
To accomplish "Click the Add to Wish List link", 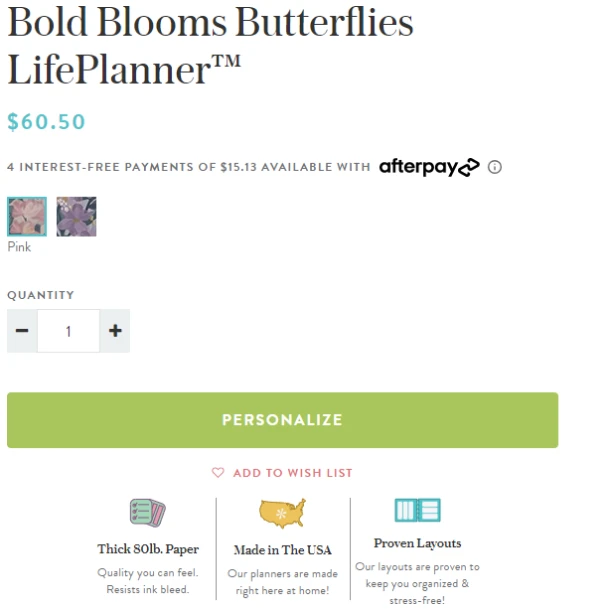I will click(292, 473).
